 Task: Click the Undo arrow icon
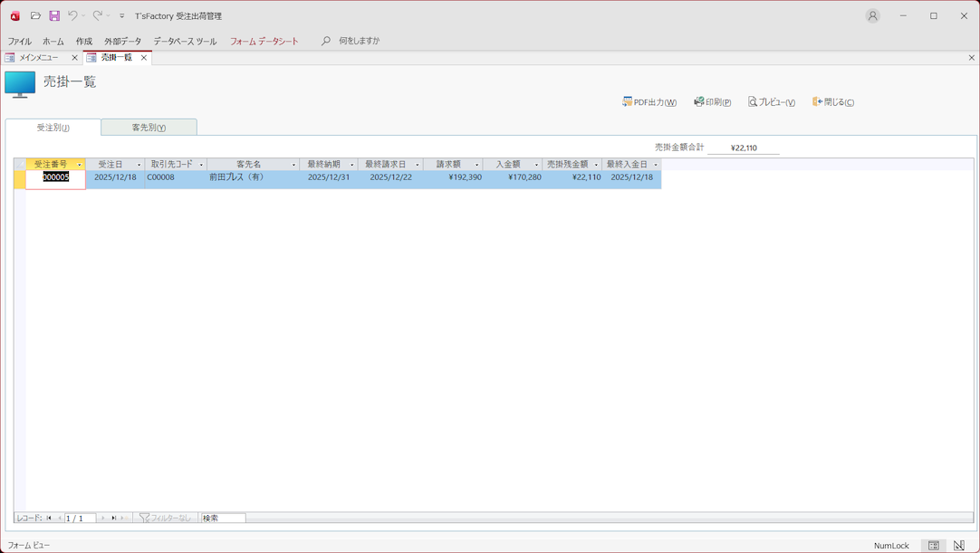(x=72, y=16)
